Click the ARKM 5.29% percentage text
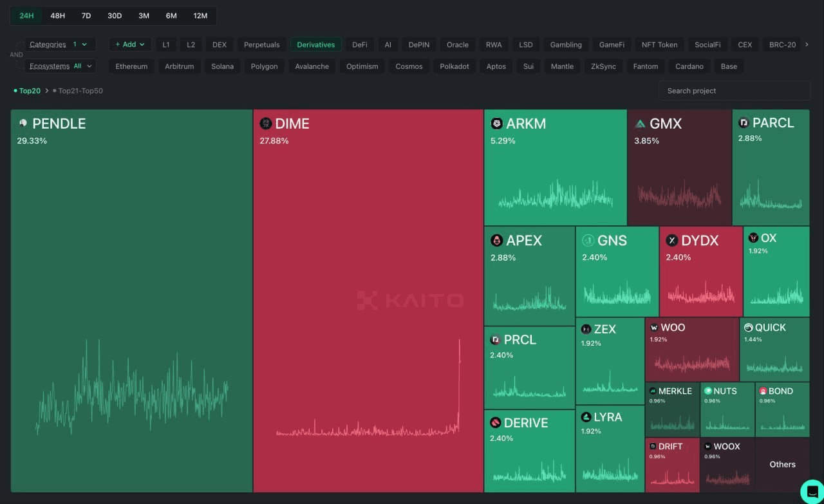Viewport: 824px width, 504px height. point(503,140)
